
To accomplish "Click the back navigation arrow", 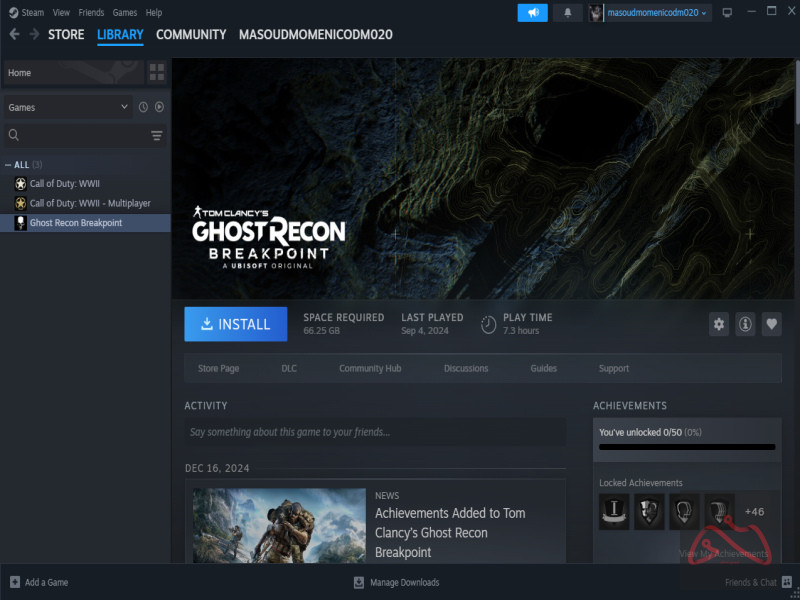I will click(x=14, y=34).
